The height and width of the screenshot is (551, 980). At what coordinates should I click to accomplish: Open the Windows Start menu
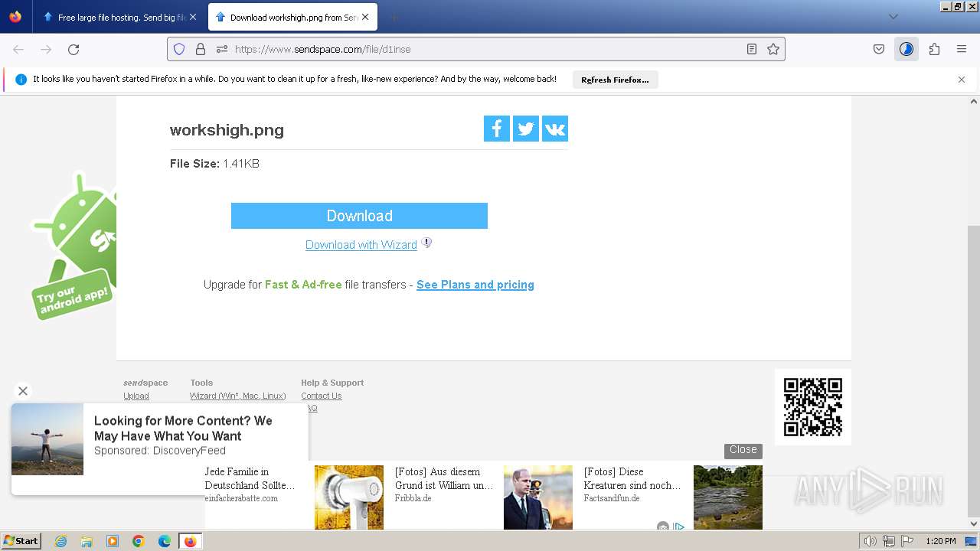[x=21, y=541]
